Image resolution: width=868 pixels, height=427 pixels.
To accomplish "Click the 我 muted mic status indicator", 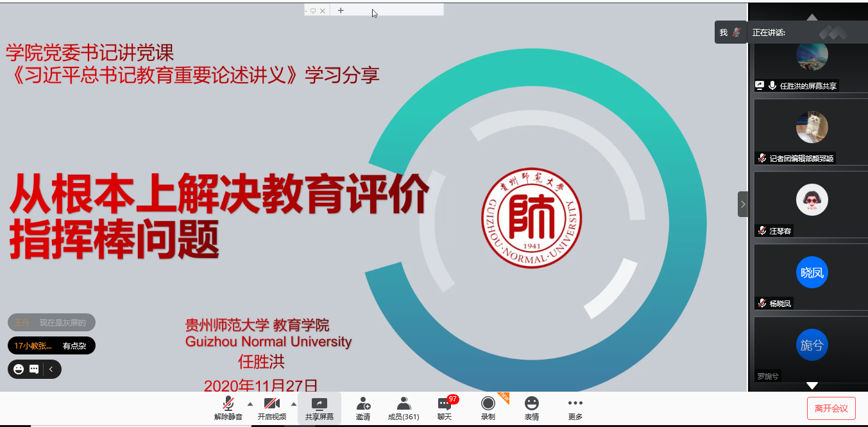I will pyautogui.click(x=731, y=32).
